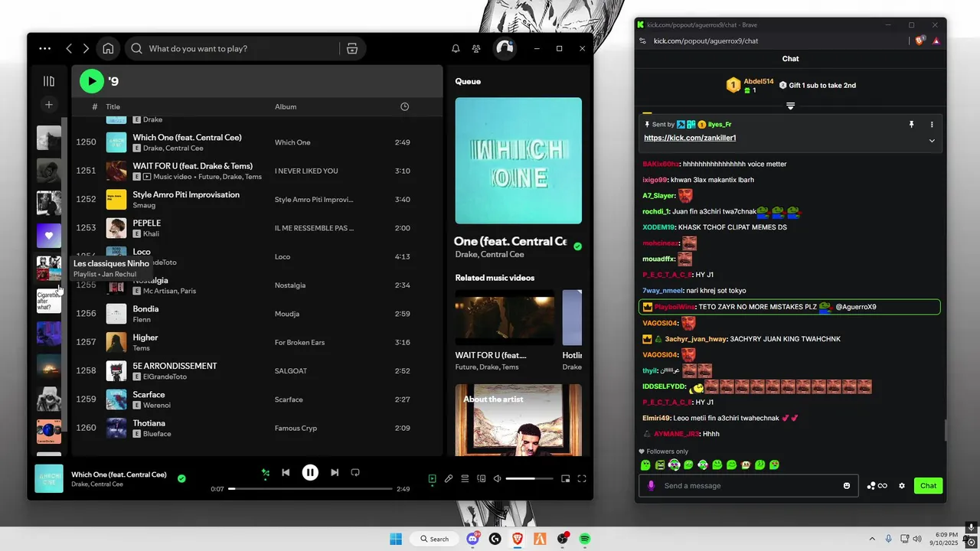This screenshot has height=551, width=980.
Task: Expand Your Library sidebar icon
Action: pyautogui.click(x=49, y=81)
